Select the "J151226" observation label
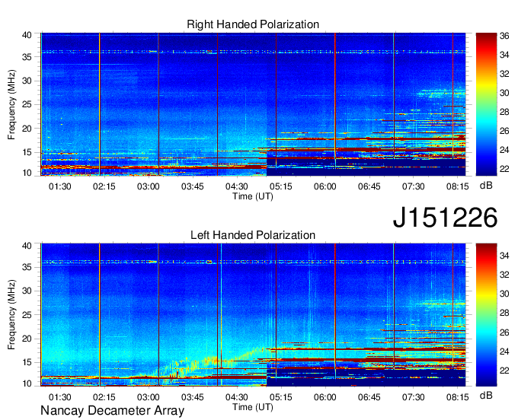Image resolution: width=518 pixels, height=420 pixels. 445,218
